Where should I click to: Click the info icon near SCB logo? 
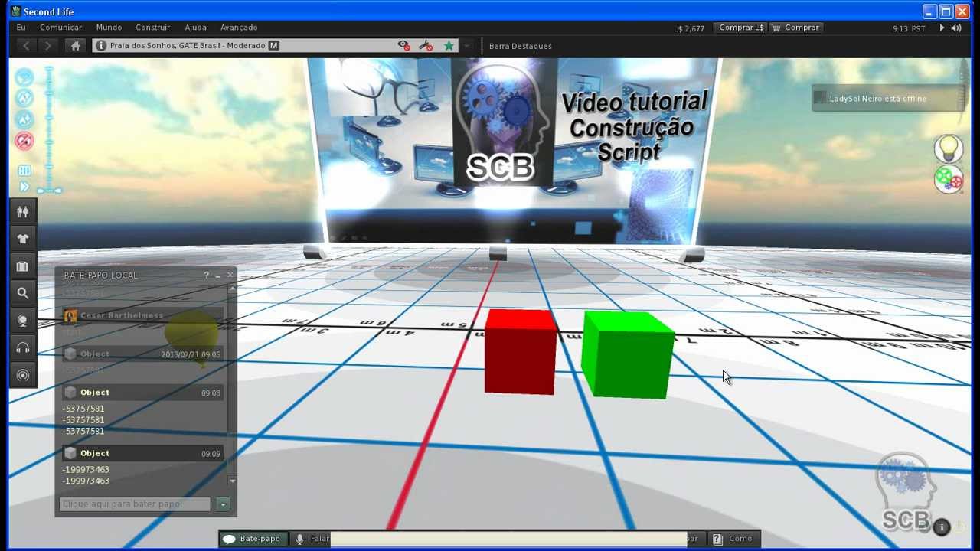[941, 527]
